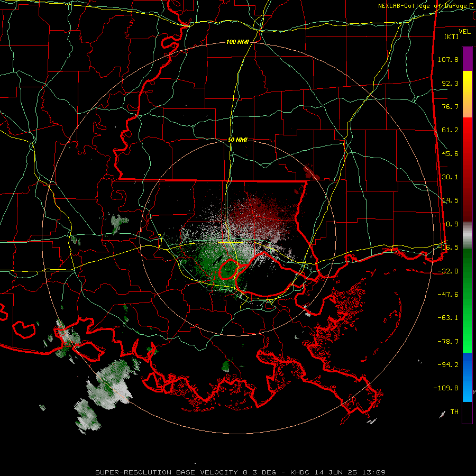Click the TH label on the legend
Screen dimensions: 476x476
454,412
